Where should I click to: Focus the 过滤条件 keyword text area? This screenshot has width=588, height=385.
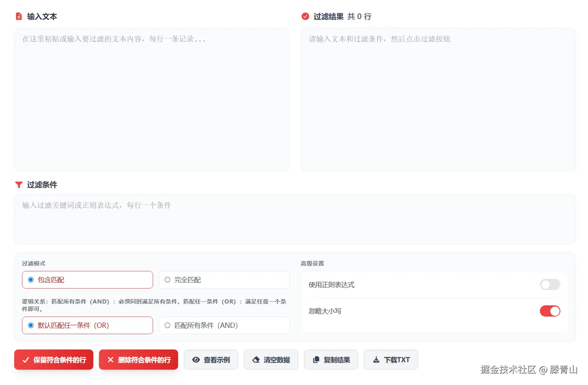tap(295, 219)
